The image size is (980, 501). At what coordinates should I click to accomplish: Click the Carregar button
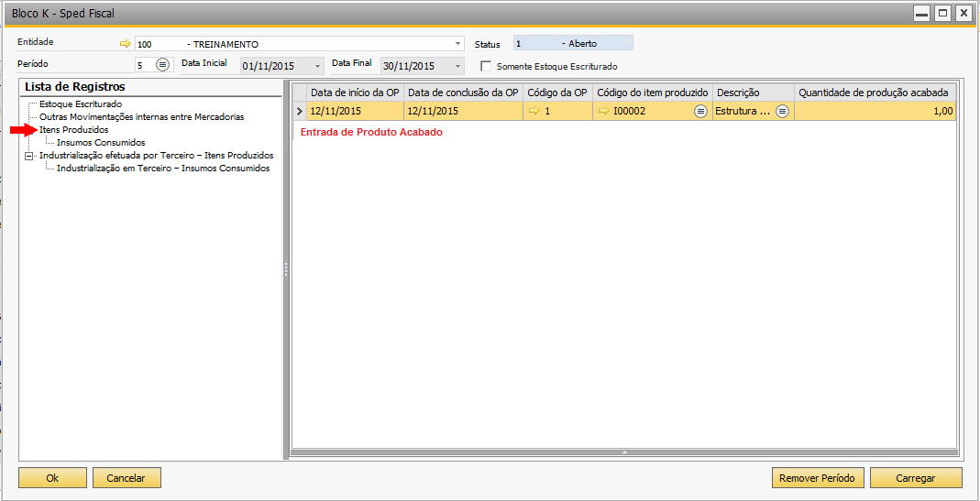coord(916,478)
